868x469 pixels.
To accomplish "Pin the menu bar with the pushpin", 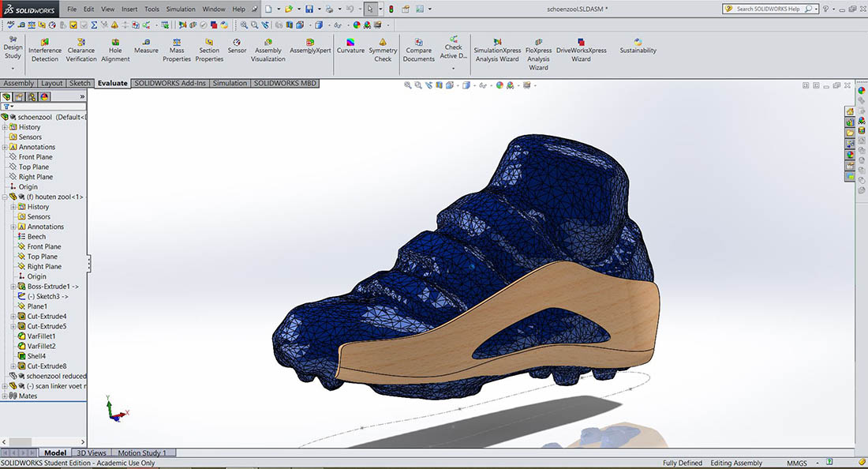I will click(x=255, y=9).
